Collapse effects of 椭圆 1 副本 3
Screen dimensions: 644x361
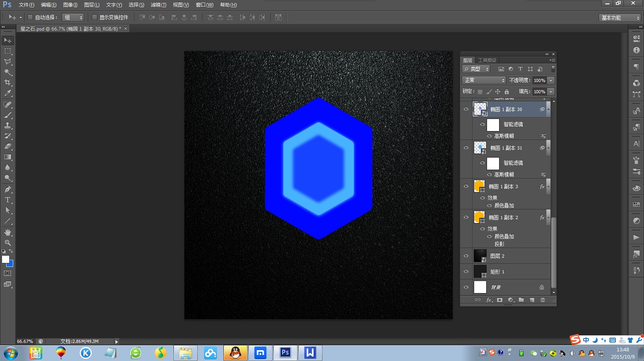click(x=548, y=186)
